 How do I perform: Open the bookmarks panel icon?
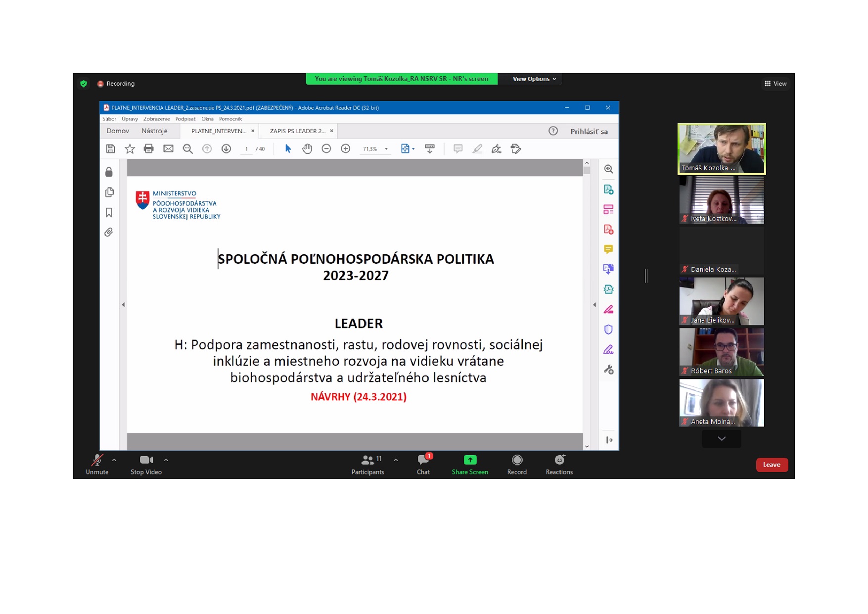[109, 213]
